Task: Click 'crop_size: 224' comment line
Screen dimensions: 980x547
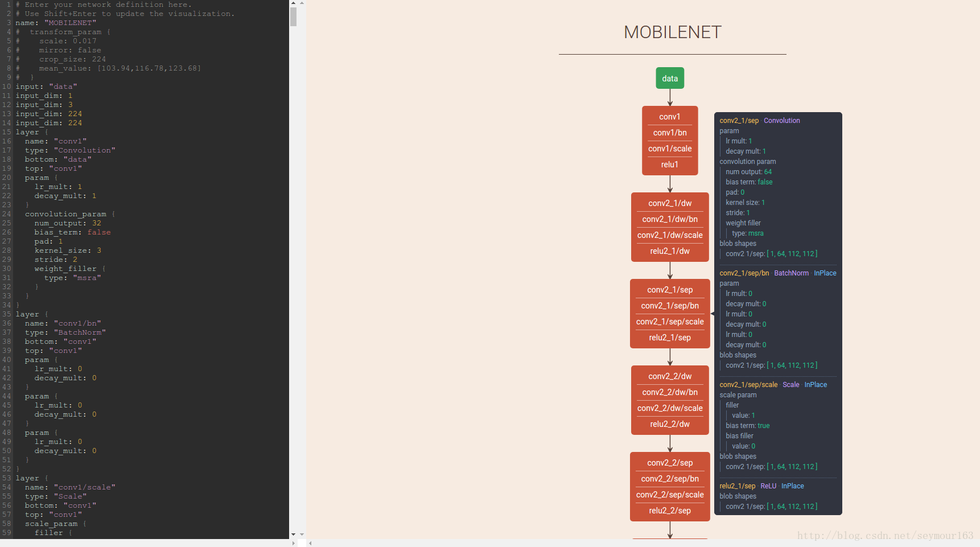Action: coord(72,59)
